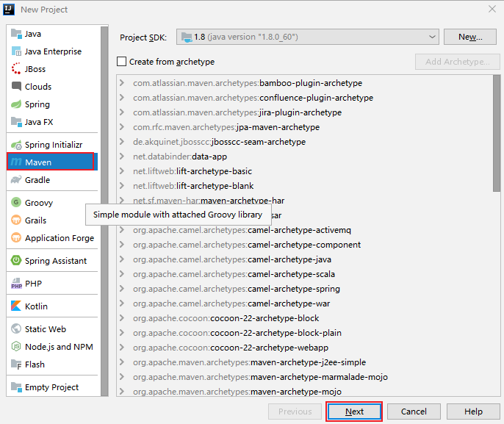Image resolution: width=504 pixels, height=424 pixels.
Task: Click the archetype list vertical scrollbar
Action: pyautogui.click(x=497, y=134)
